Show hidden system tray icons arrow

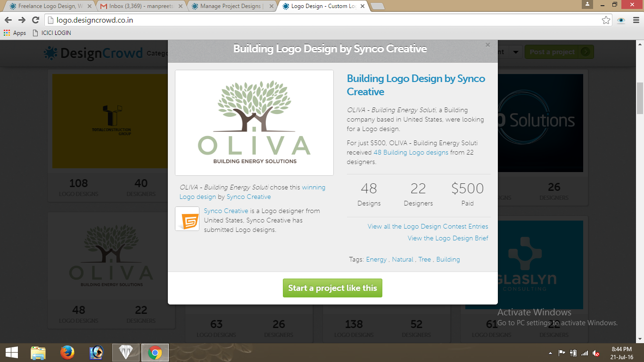click(x=550, y=353)
